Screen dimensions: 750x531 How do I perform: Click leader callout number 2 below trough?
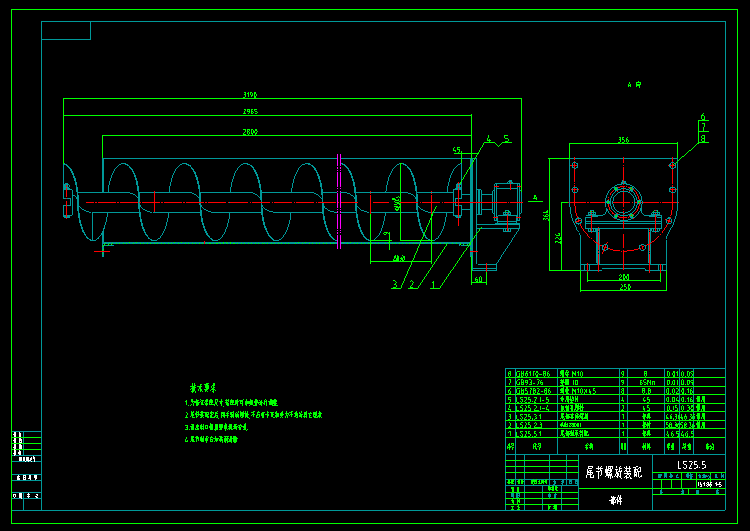coord(412,285)
